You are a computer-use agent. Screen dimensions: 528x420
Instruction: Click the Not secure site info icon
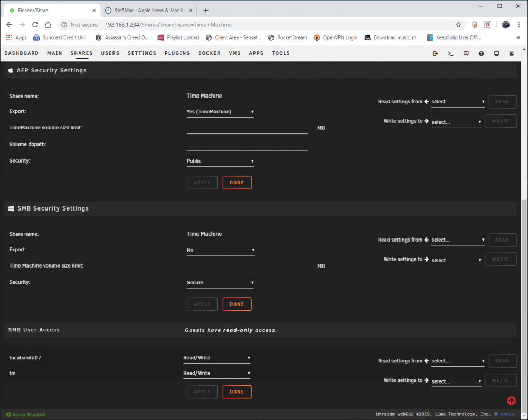click(x=64, y=25)
